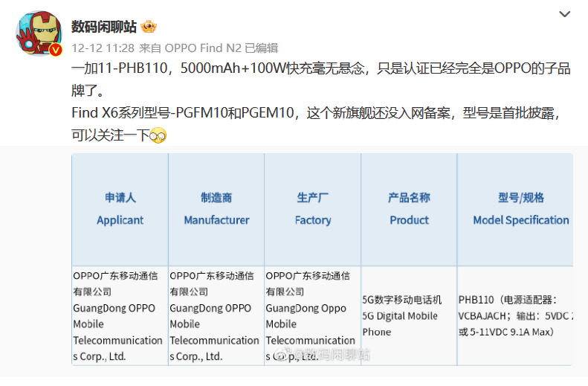Click the orange verified V badge
The image size is (588, 386).
click(x=56, y=50)
